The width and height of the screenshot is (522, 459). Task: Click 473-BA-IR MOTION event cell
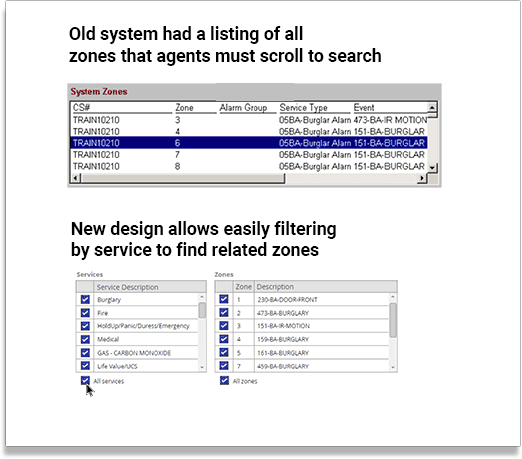coord(390,120)
